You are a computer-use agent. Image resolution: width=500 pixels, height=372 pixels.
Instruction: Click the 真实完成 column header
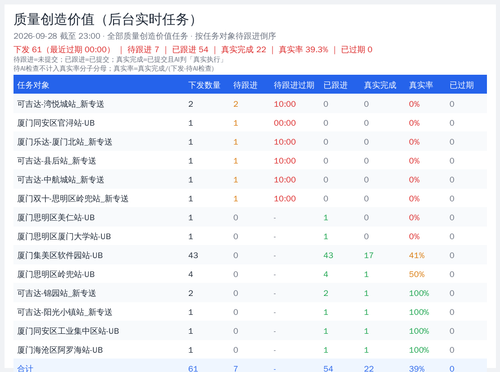(380, 85)
